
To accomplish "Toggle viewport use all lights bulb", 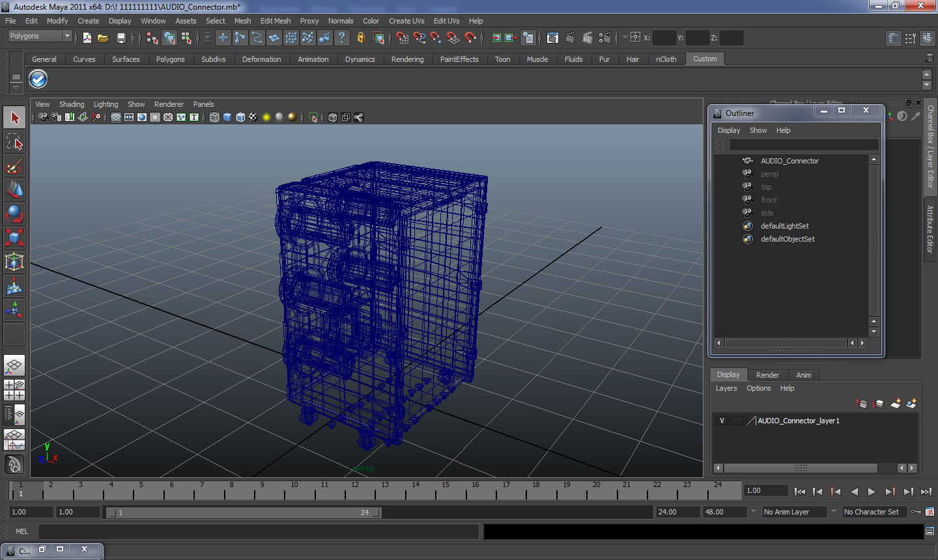I will (x=266, y=117).
